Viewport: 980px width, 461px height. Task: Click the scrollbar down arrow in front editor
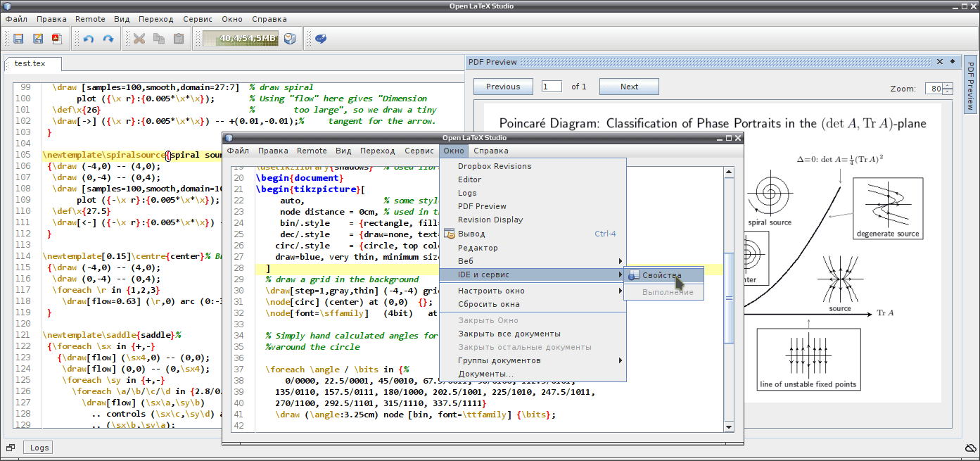(729, 427)
